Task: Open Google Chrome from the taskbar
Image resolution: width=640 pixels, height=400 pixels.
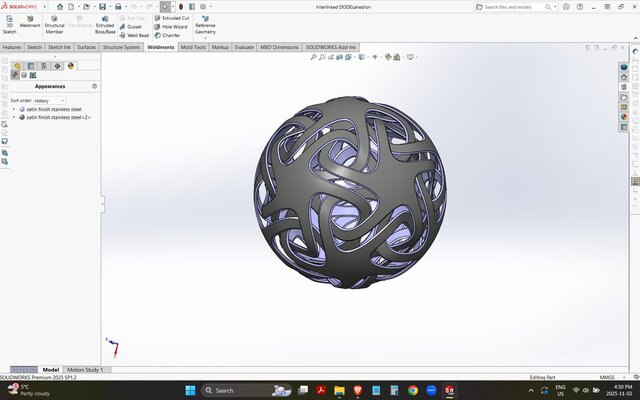Action: coord(413,390)
